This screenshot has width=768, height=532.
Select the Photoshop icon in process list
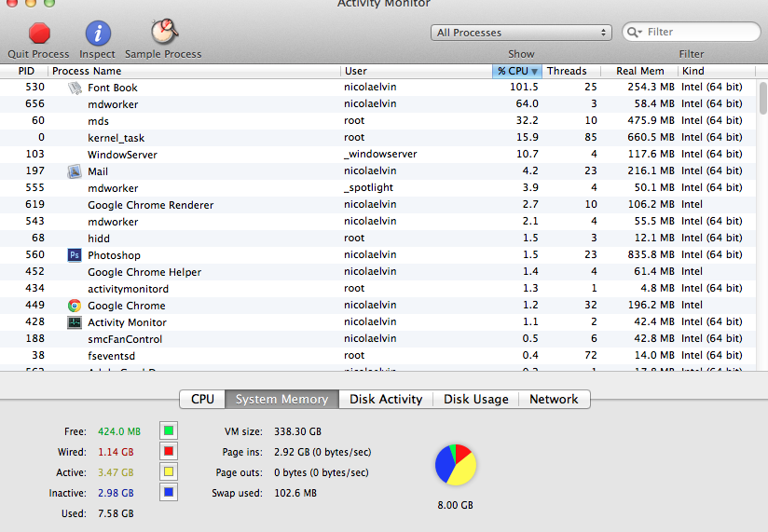pyautogui.click(x=75, y=255)
